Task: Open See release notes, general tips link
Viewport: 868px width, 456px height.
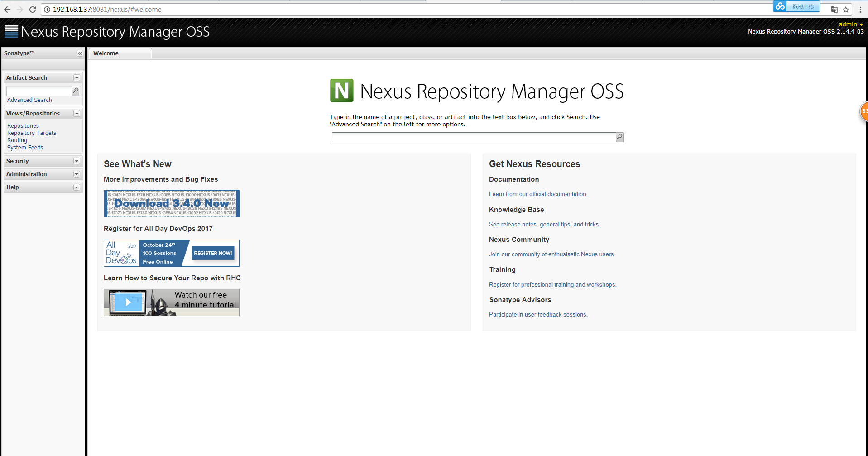Action: click(544, 225)
